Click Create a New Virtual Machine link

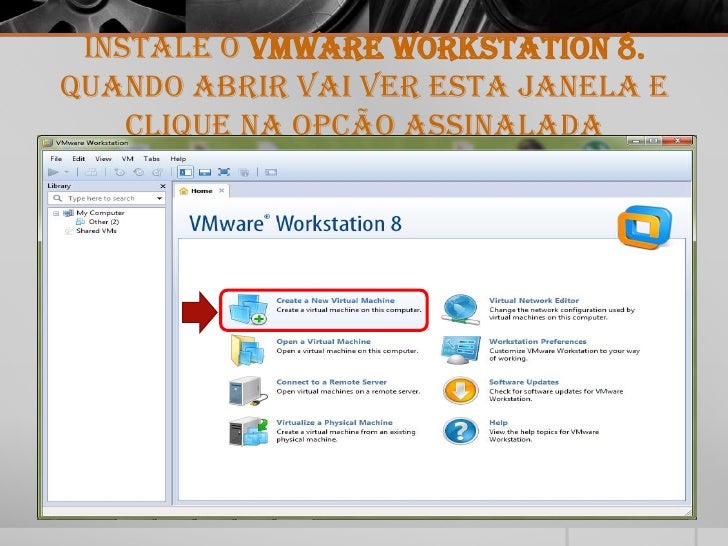click(335, 300)
